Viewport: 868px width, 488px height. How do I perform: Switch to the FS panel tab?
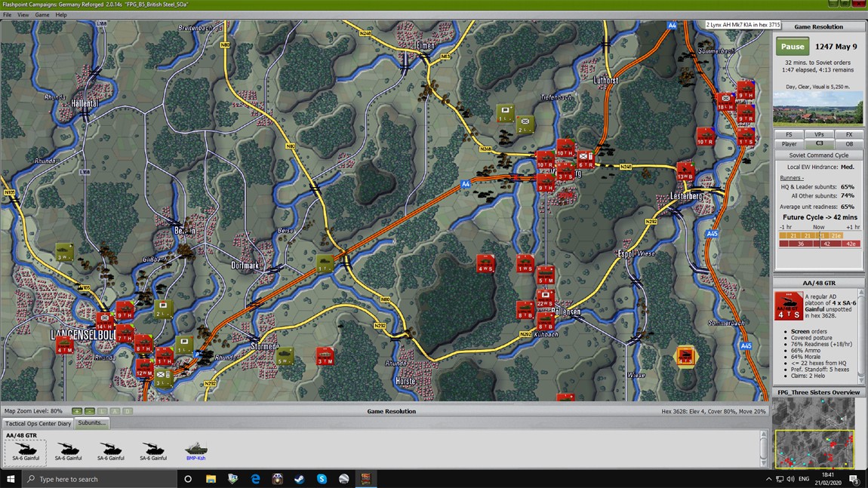789,134
